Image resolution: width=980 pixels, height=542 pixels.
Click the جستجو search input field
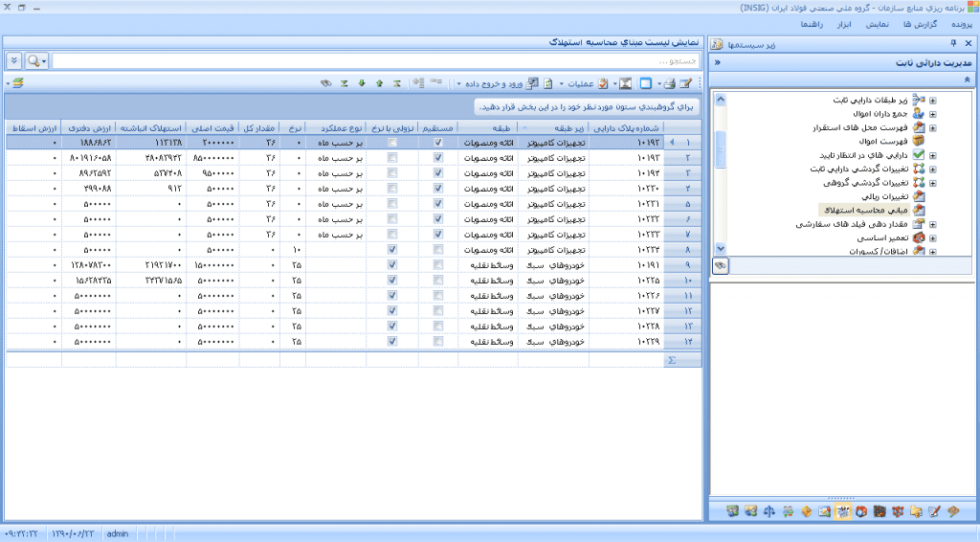pyautogui.click(x=373, y=60)
